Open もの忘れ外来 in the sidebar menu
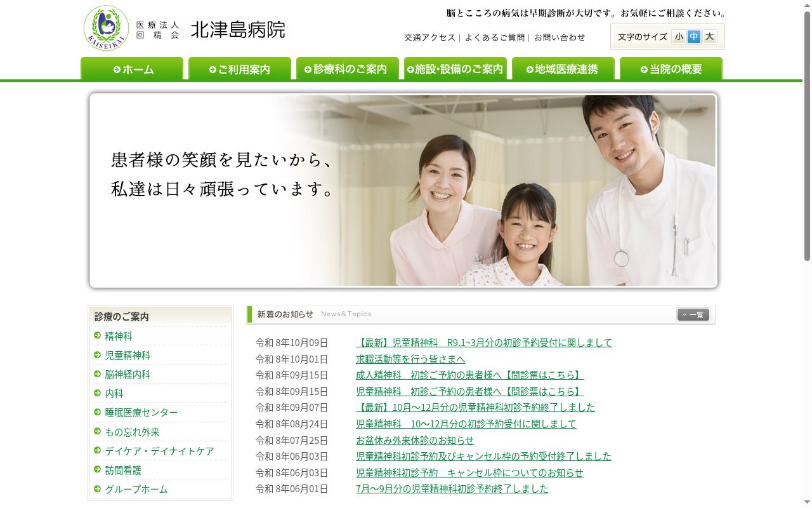 coord(132,432)
